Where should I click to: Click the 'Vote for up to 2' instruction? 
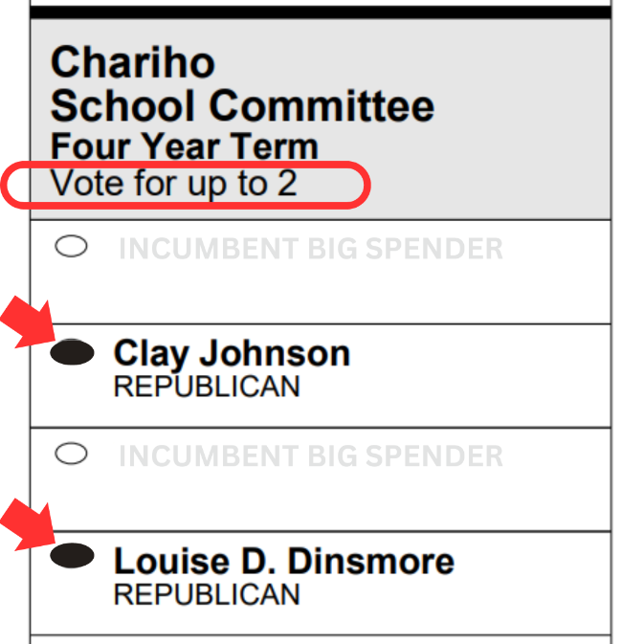pyautogui.click(x=173, y=183)
